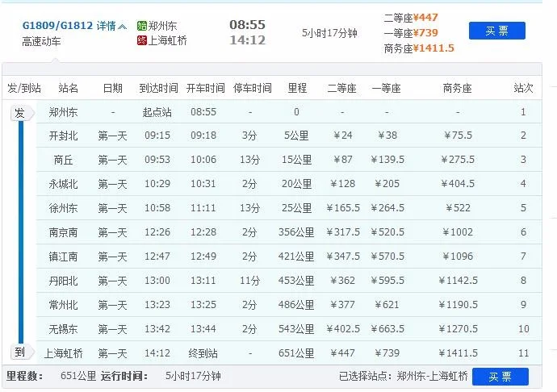This screenshot has width=557, height=392.
Task: Select station 永城北 in the table
Action: coord(63,184)
